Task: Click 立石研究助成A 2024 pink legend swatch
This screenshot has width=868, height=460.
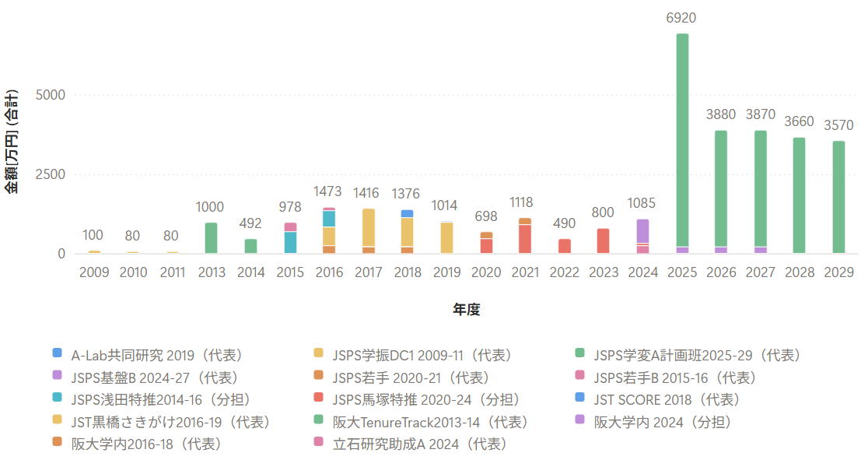Action: (x=318, y=441)
